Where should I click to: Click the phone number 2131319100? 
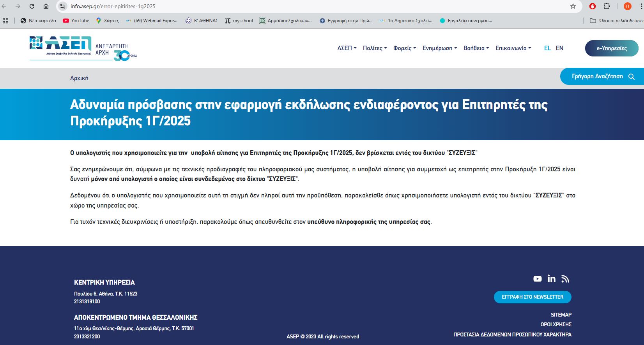coord(87,301)
